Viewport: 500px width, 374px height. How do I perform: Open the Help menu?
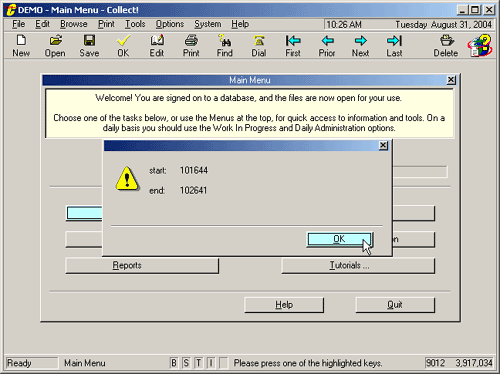240,24
